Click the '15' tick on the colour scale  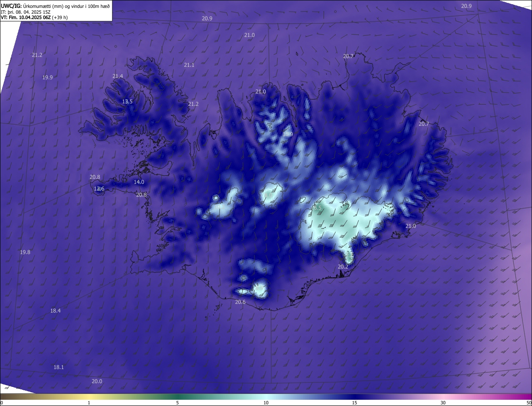click(x=355, y=403)
